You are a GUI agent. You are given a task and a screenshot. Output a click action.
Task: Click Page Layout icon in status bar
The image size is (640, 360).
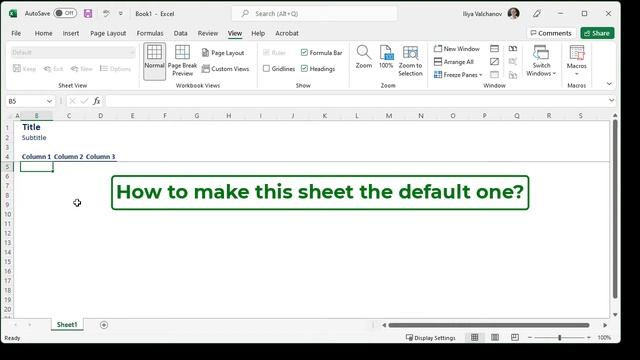(x=495, y=338)
